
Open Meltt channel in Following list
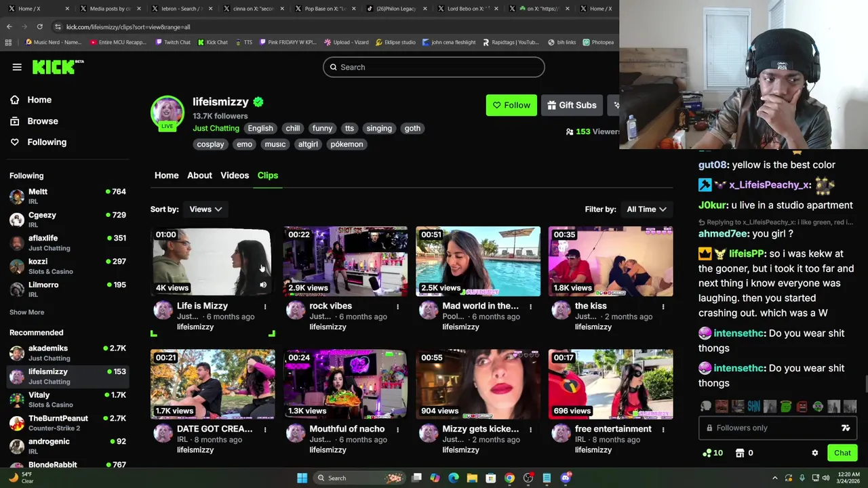click(x=68, y=197)
